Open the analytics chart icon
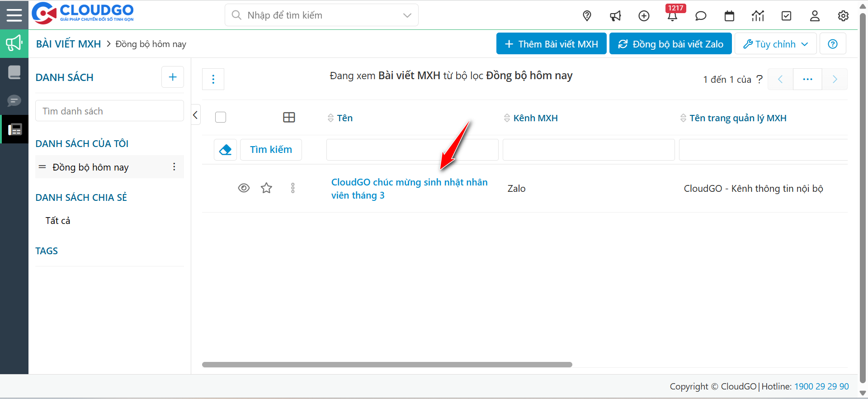The height and width of the screenshot is (399, 868). 758,16
